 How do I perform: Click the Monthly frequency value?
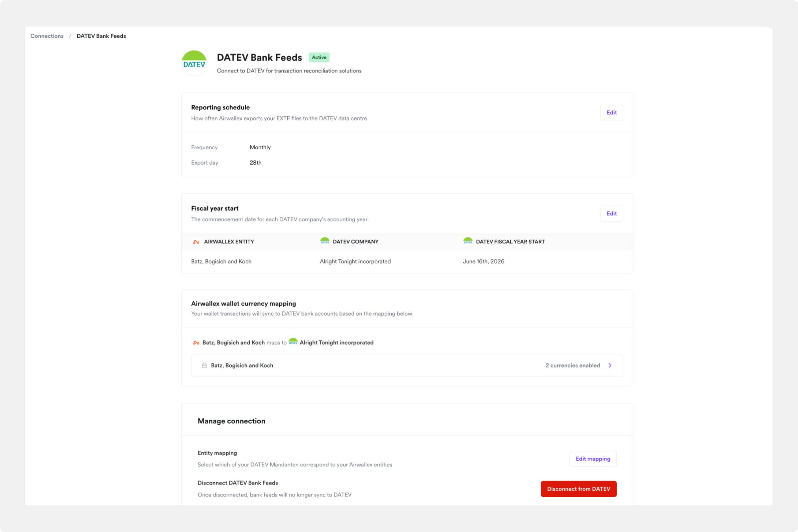pos(260,147)
